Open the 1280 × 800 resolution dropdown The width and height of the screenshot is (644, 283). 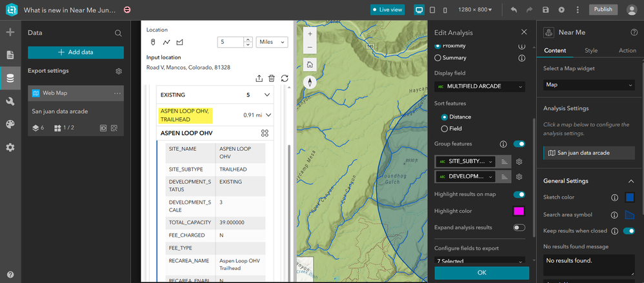click(475, 10)
